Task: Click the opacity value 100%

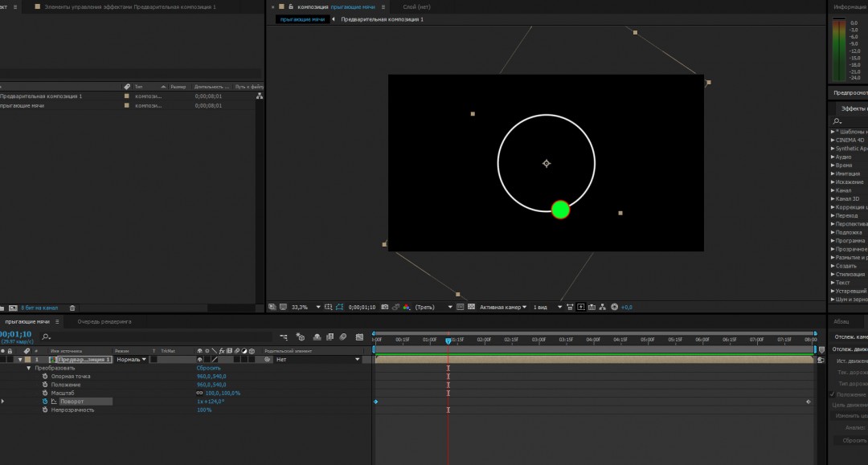Action: [204, 410]
